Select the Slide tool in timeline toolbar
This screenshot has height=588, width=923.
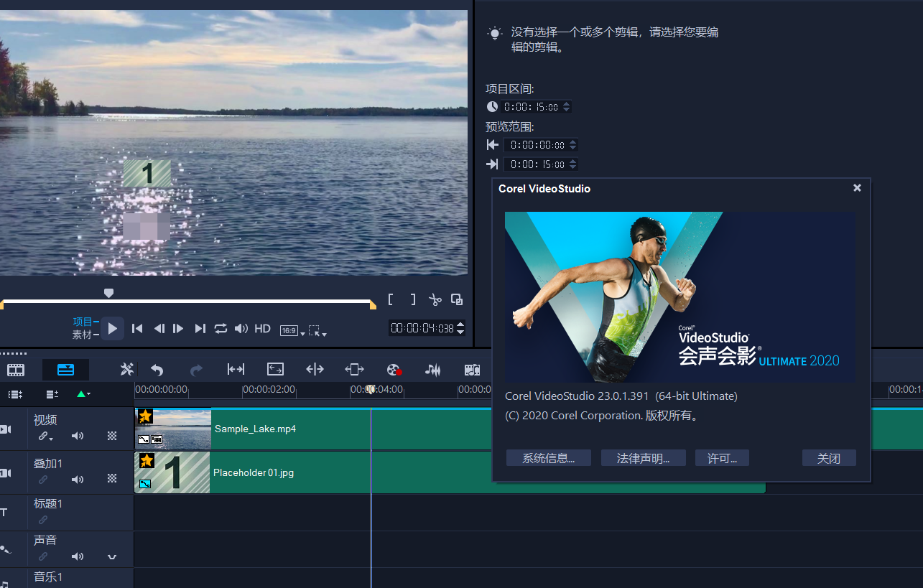click(x=354, y=369)
